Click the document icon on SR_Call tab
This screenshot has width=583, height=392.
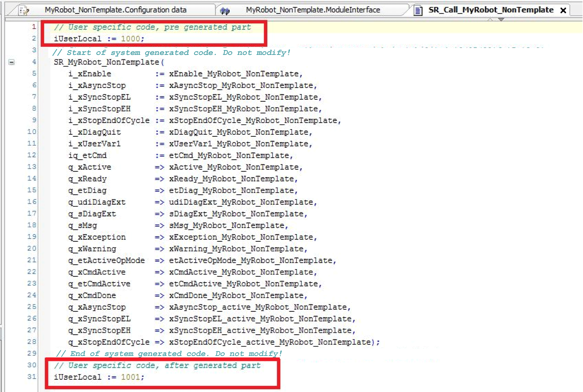pyautogui.click(x=418, y=11)
